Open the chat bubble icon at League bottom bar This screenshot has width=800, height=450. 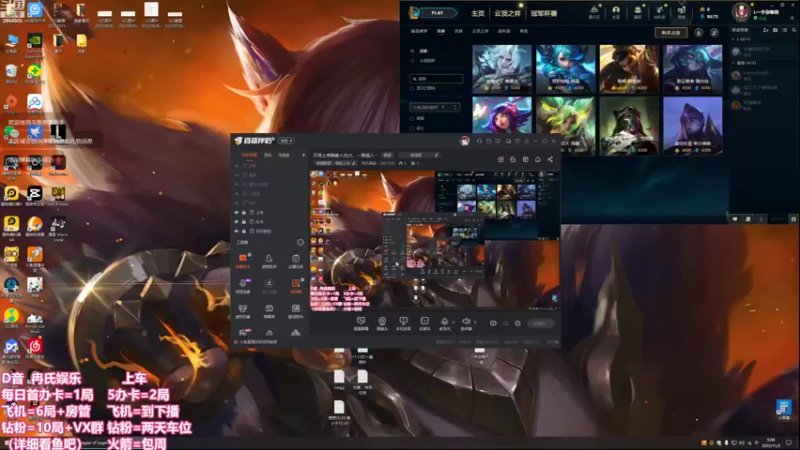[735, 219]
